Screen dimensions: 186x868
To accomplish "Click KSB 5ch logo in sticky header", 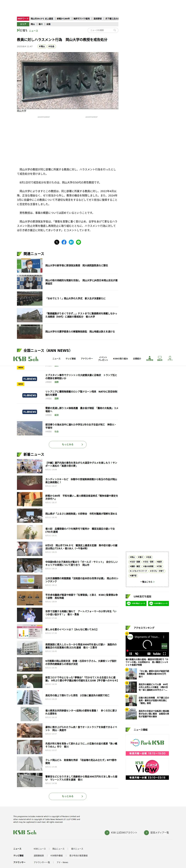I will point(26,359).
